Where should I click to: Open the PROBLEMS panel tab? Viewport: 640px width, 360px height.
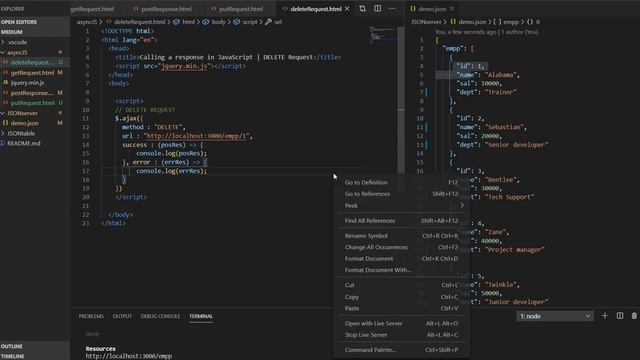tap(91, 316)
